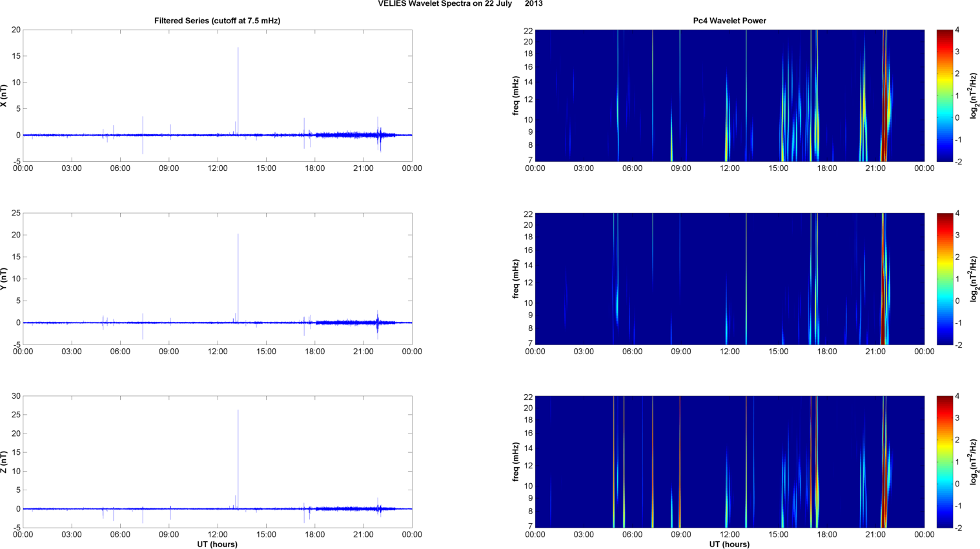
Task: Click the 'Y (nT)' y-axis label
Action: tap(5, 279)
